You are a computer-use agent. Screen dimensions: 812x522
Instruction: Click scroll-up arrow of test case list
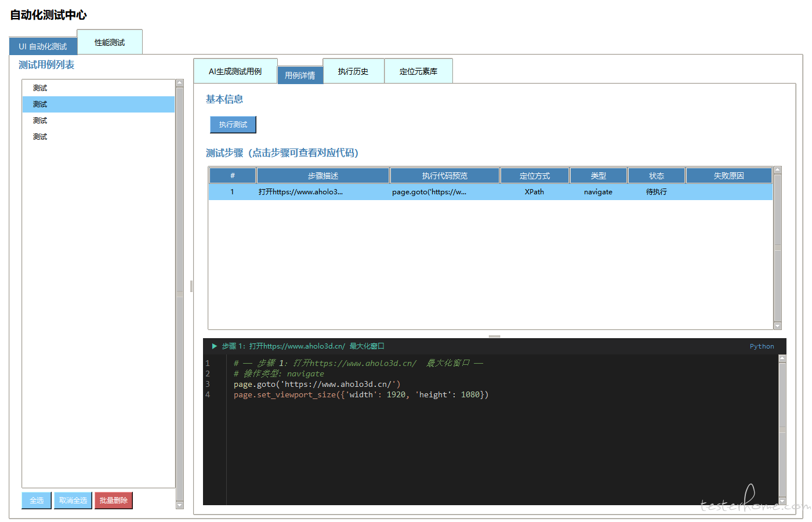[180, 83]
